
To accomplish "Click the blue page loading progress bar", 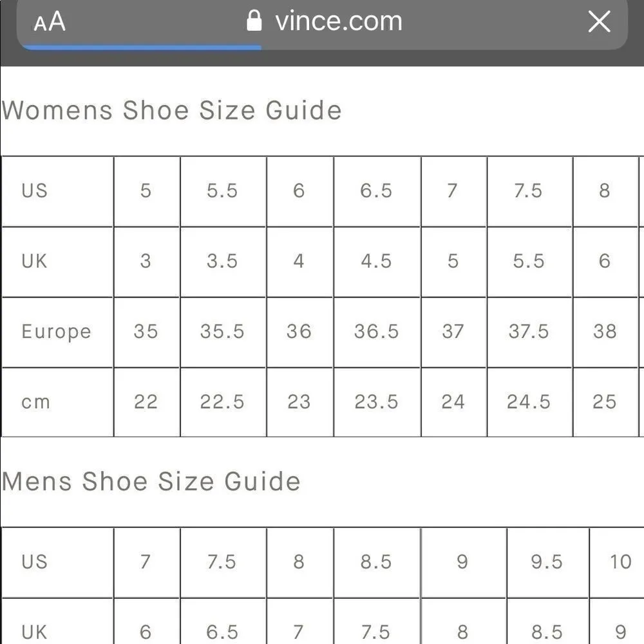I will pos(142,47).
